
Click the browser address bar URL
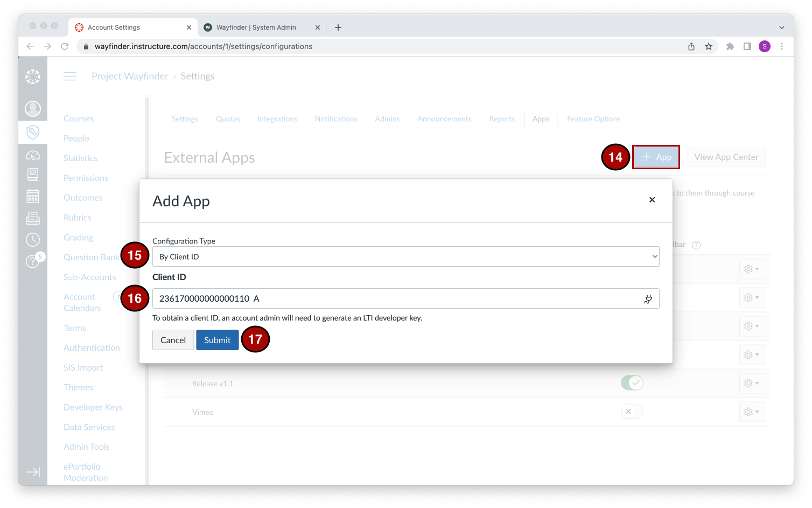click(204, 46)
